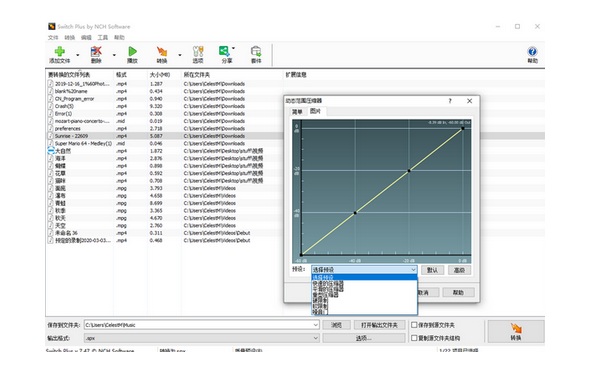The image size is (605, 375).
Task: Toggle the 复制源文件夹结构 checkbox
Action: pyautogui.click(x=414, y=338)
